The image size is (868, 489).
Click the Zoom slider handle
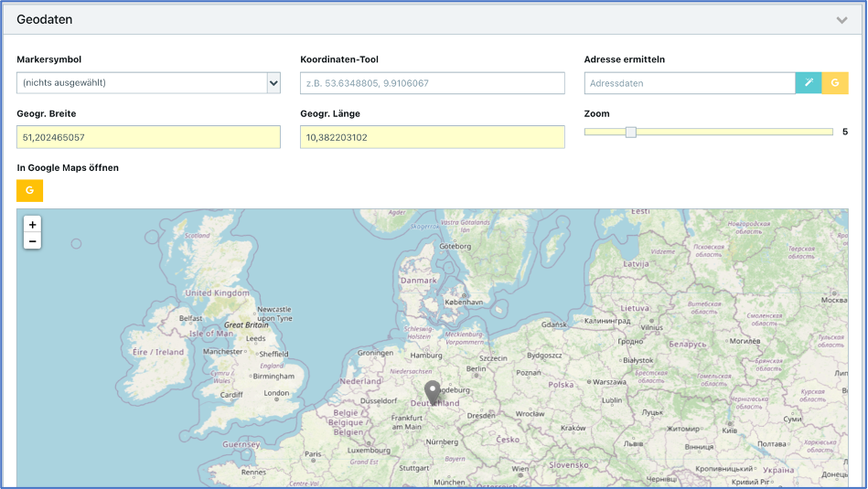coord(630,132)
